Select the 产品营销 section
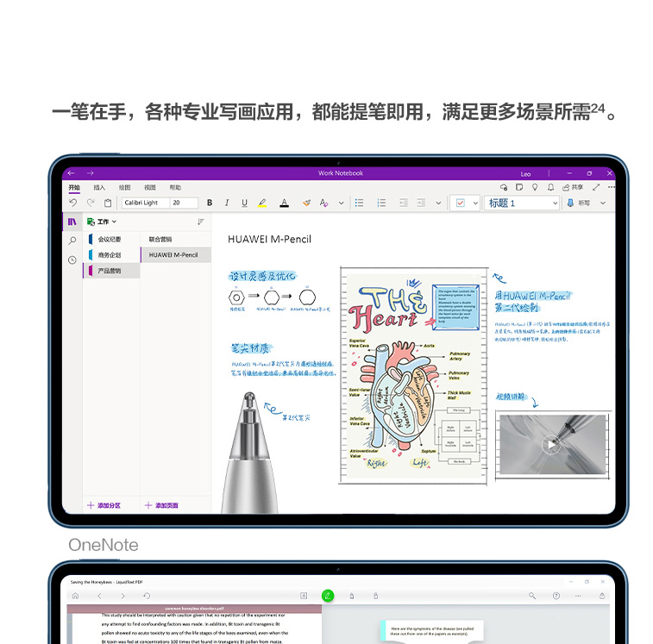This screenshot has height=644, width=653. [111, 271]
